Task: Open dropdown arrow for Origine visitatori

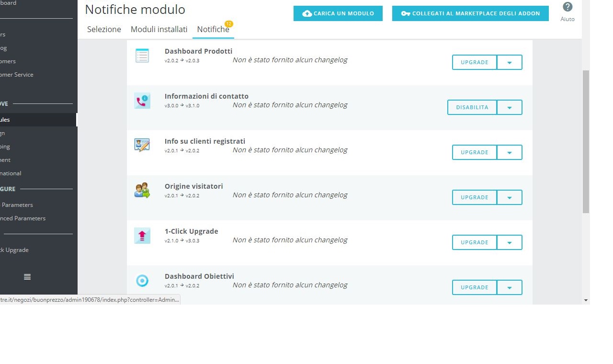Action: pyautogui.click(x=510, y=197)
